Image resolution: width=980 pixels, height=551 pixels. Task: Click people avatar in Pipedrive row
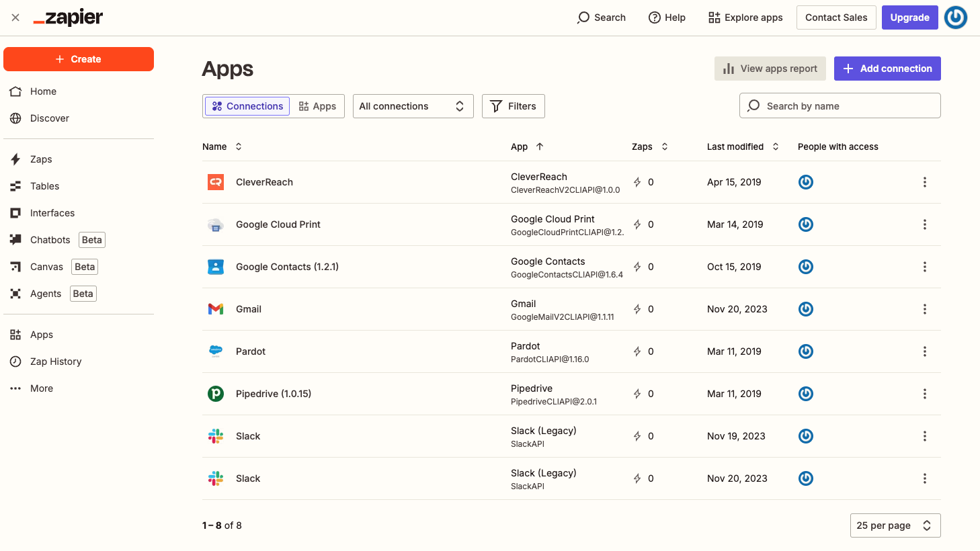coord(806,394)
